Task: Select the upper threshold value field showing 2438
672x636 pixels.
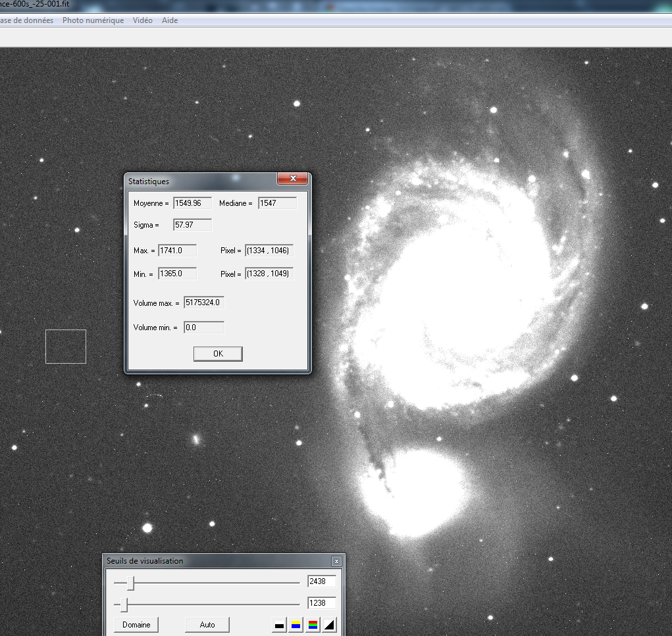Action: (x=322, y=581)
